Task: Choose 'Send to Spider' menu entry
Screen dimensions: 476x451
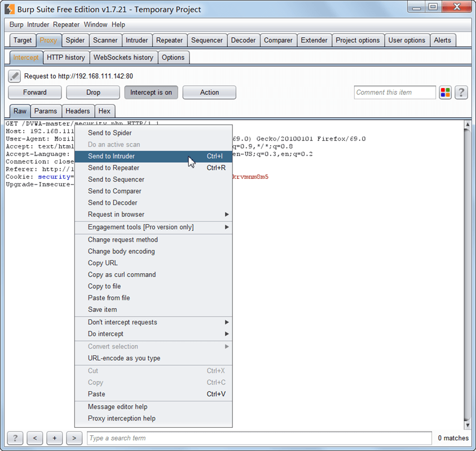Action: [153, 133]
